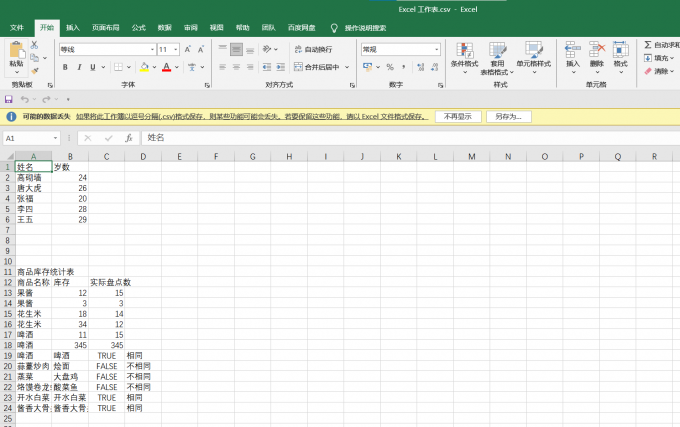
Task: Click the AutoSum sigma icon
Action: coord(648,45)
